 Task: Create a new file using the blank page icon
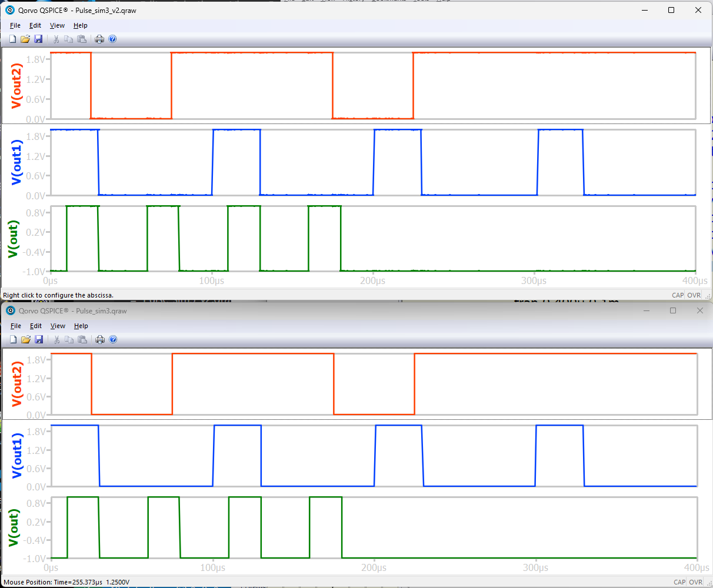(x=12, y=39)
